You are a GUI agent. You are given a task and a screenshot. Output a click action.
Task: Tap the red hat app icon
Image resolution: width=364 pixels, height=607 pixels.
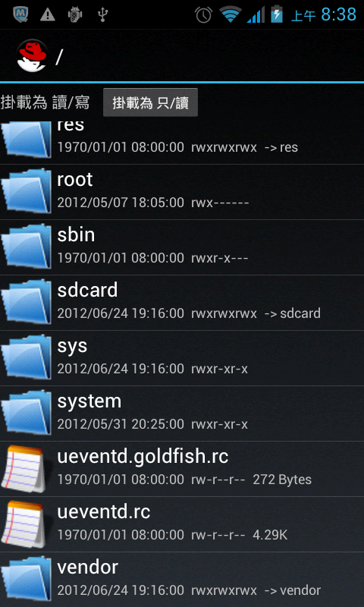point(32,55)
